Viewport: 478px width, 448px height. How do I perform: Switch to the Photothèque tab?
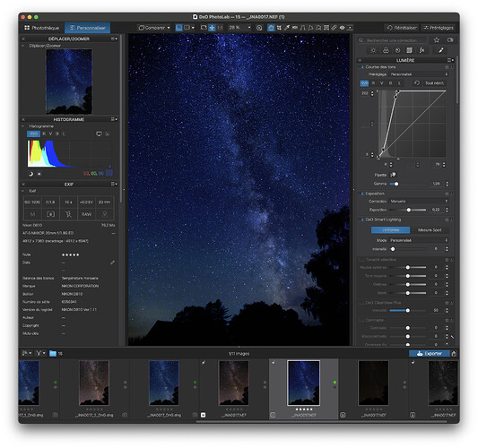click(42, 28)
